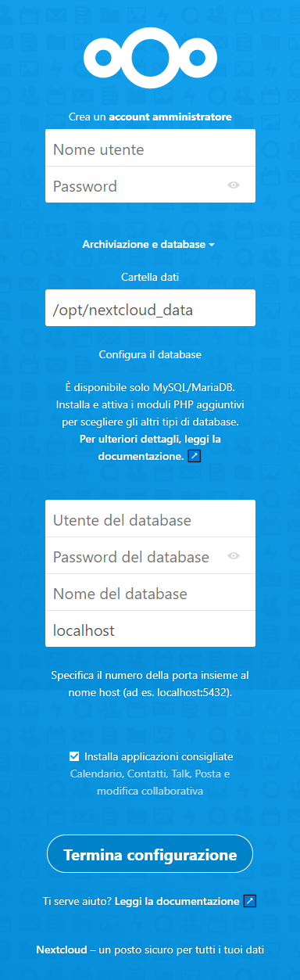
Task: Focus the Nome utente field
Action: [150, 148]
